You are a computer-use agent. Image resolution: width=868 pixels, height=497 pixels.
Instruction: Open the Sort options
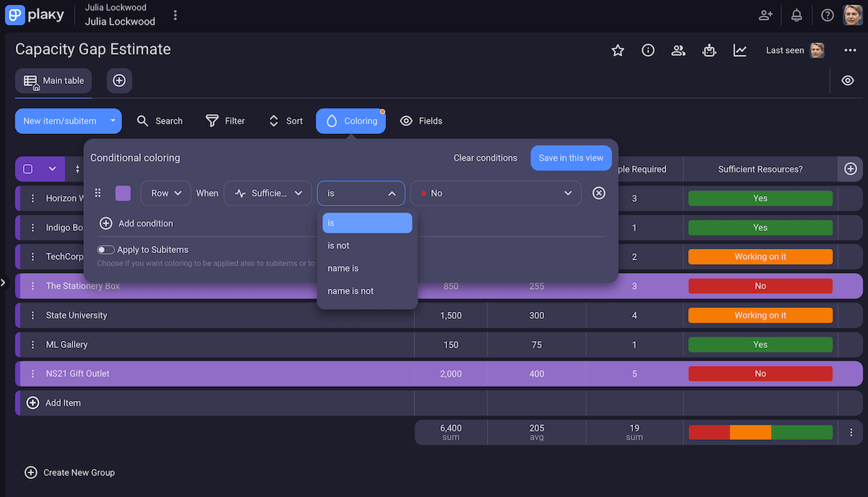pos(285,121)
